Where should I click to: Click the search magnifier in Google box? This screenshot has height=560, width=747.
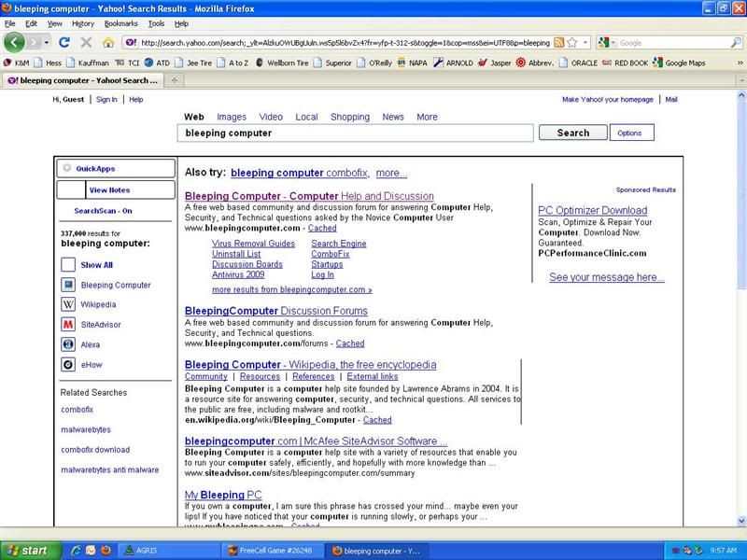pyautogui.click(x=736, y=43)
